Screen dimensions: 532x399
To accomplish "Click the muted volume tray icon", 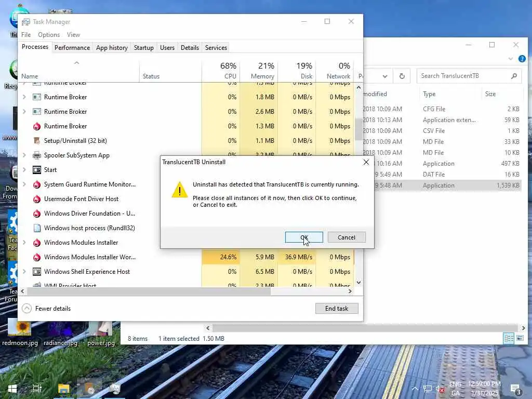I will pos(440,389).
